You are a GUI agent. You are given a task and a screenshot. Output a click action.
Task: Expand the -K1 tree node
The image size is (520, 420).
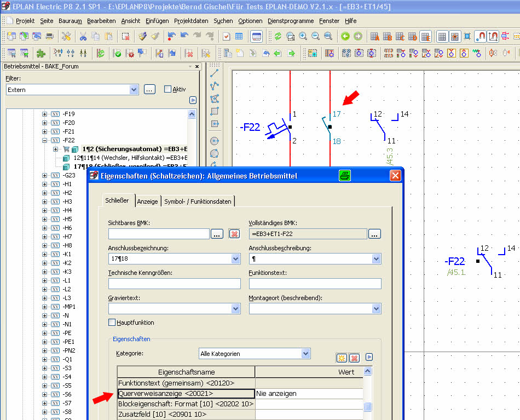(x=44, y=254)
